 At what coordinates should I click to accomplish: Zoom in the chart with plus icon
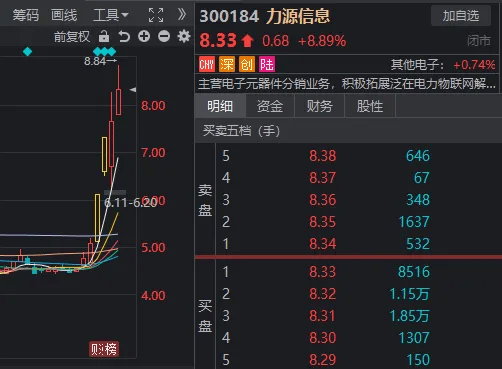click(x=144, y=36)
